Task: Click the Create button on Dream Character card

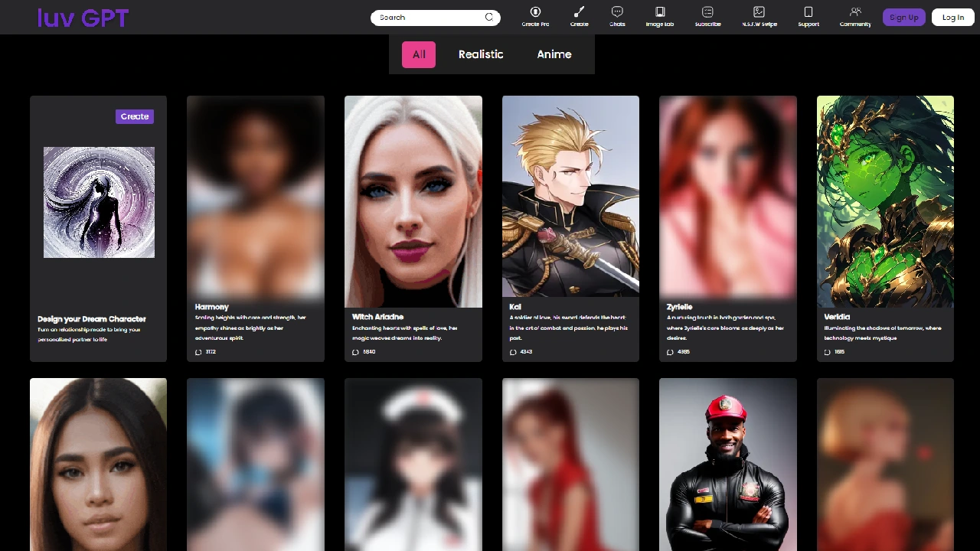Action: 135,116
